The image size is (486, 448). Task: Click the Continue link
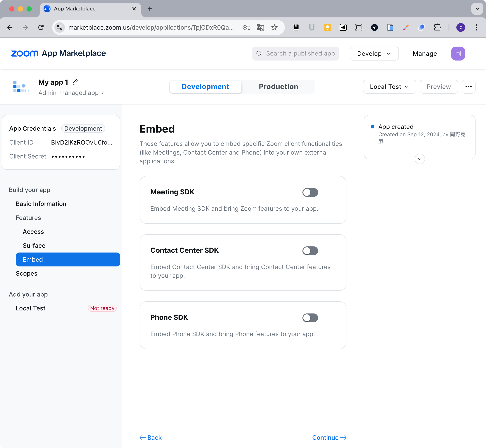pos(329,438)
